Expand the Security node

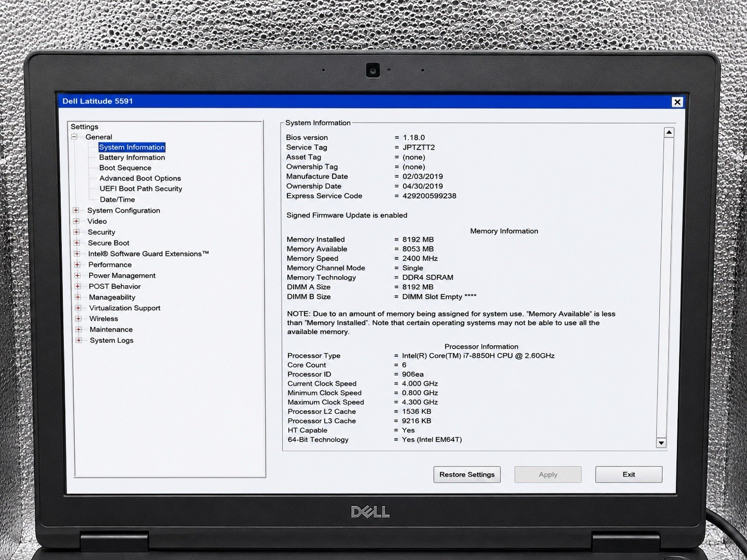[x=76, y=232]
